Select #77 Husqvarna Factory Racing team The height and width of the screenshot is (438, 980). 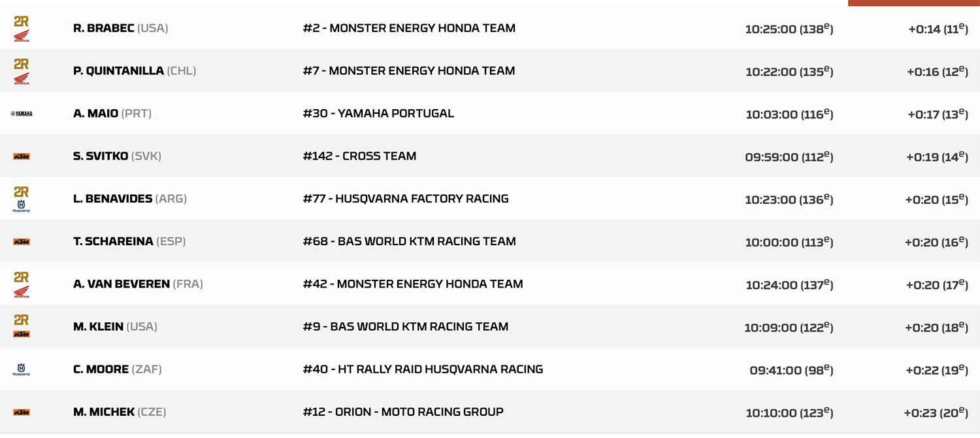tap(406, 199)
